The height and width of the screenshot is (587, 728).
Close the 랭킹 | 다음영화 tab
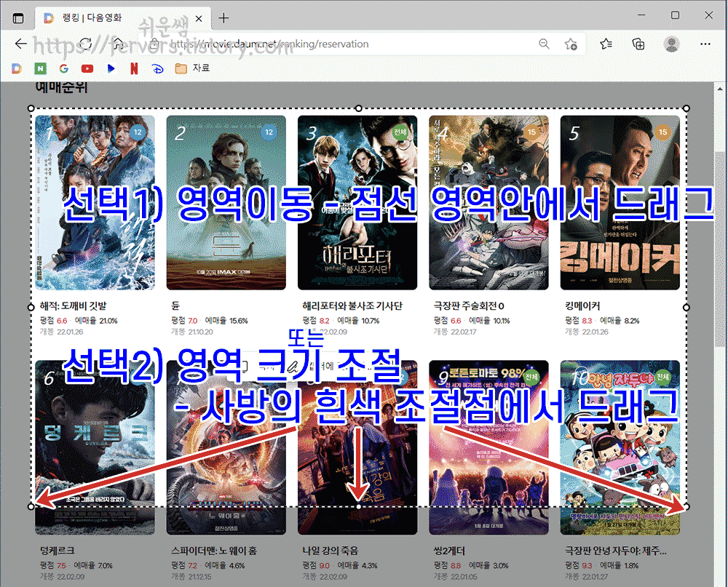click(x=199, y=19)
